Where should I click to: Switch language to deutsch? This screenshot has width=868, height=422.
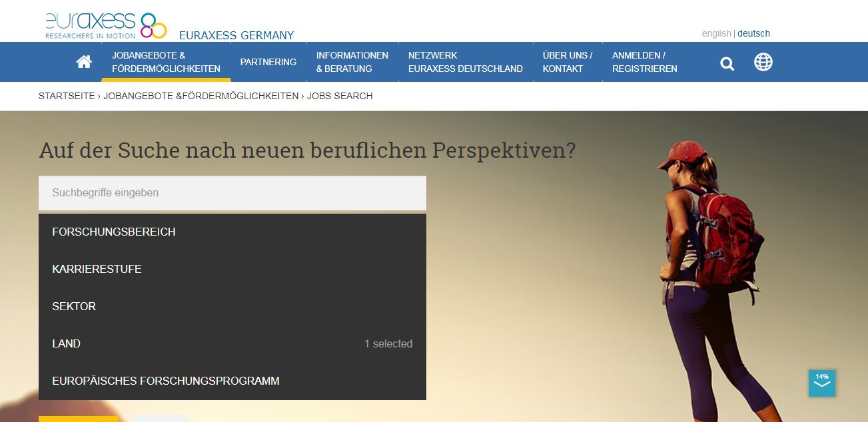[753, 33]
